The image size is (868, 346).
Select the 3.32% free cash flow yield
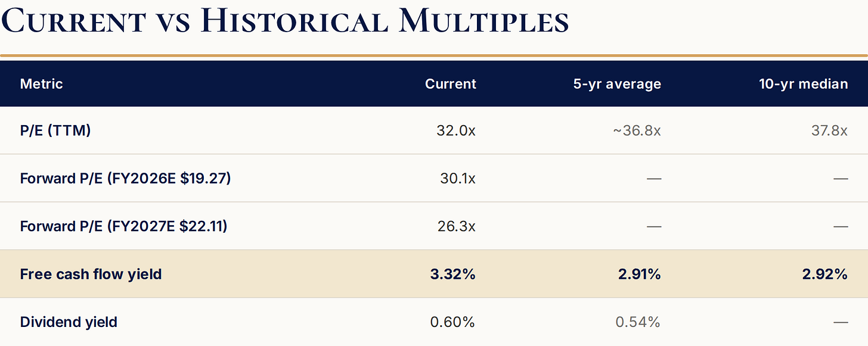click(x=452, y=274)
